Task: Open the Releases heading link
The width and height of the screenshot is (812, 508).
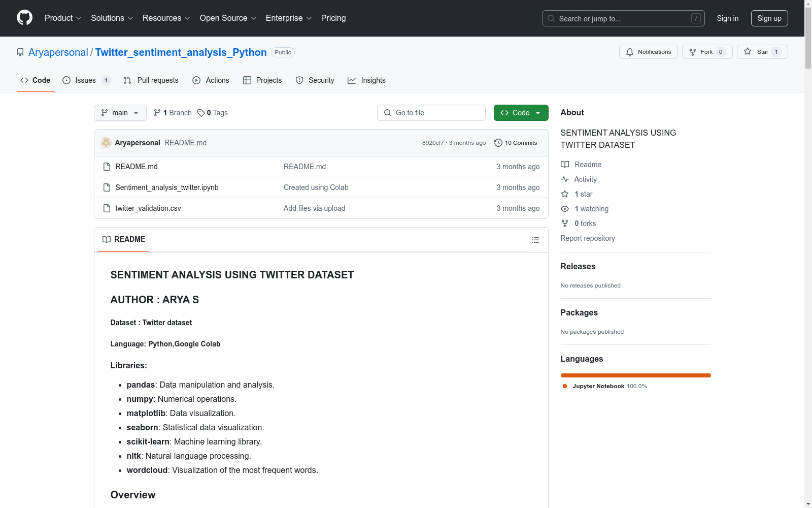Action: [578, 266]
